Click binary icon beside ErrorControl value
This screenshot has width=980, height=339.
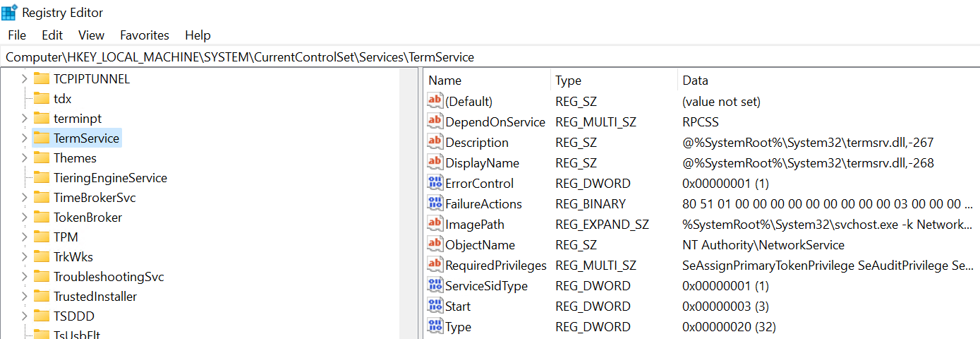coord(435,183)
